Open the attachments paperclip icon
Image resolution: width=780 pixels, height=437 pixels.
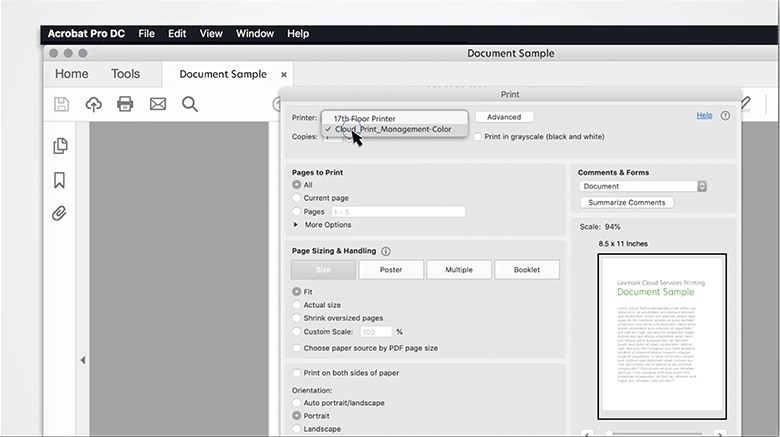(x=60, y=213)
